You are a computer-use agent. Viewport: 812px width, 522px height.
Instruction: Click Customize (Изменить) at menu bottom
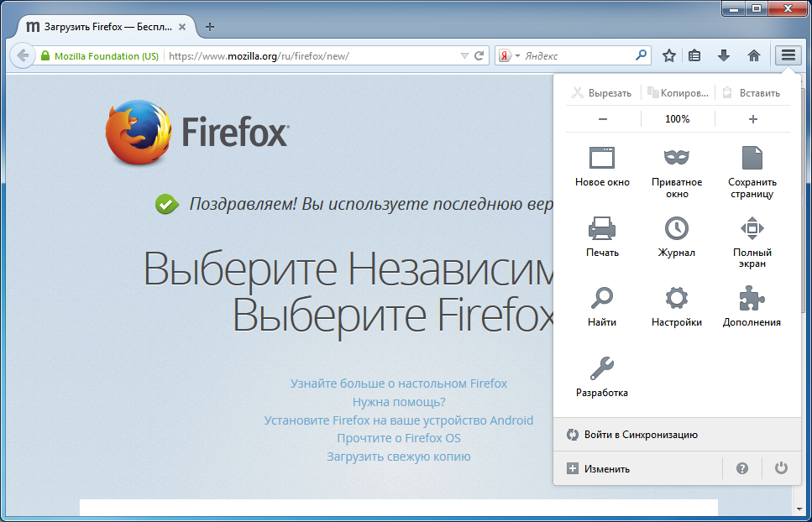click(638, 469)
